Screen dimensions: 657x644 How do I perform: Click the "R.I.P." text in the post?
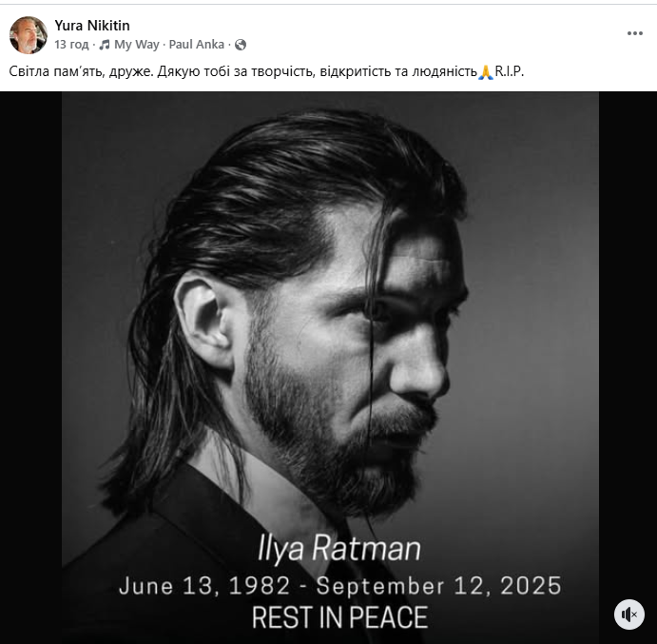[510, 72]
